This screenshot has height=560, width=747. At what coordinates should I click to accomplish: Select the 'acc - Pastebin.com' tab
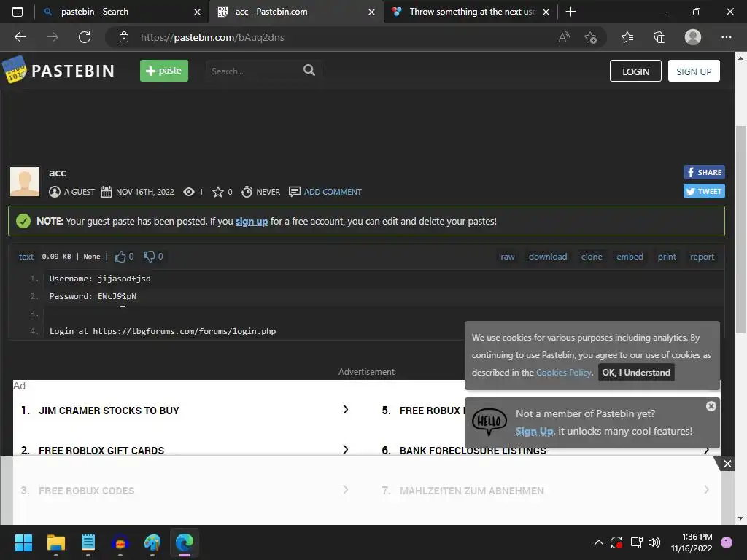tap(271, 12)
